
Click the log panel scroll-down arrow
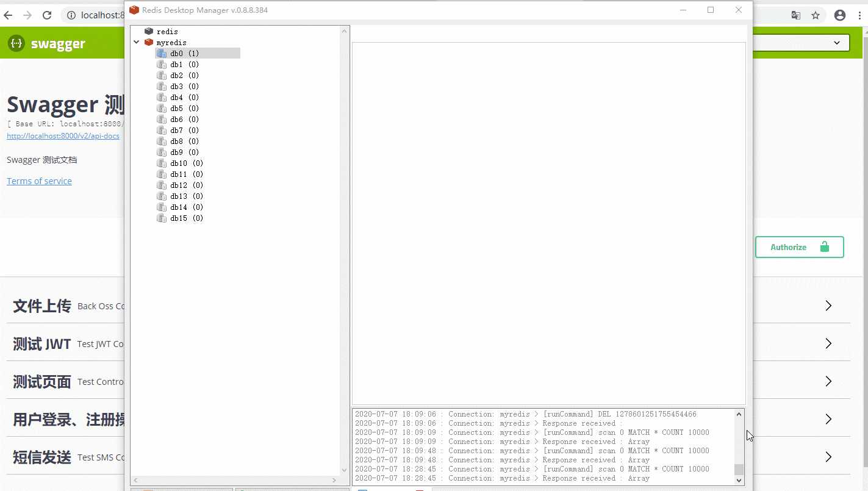pyautogui.click(x=739, y=480)
